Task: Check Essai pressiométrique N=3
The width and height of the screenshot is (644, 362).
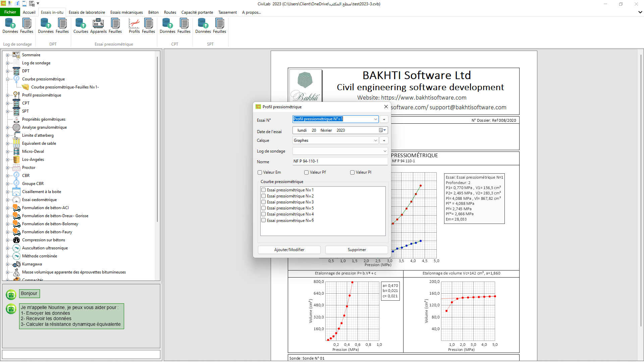Action: (x=264, y=202)
